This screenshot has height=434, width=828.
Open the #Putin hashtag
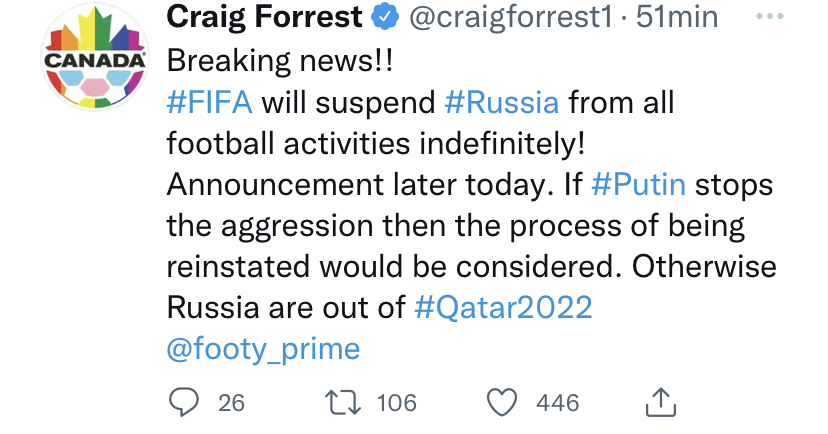coord(638,187)
